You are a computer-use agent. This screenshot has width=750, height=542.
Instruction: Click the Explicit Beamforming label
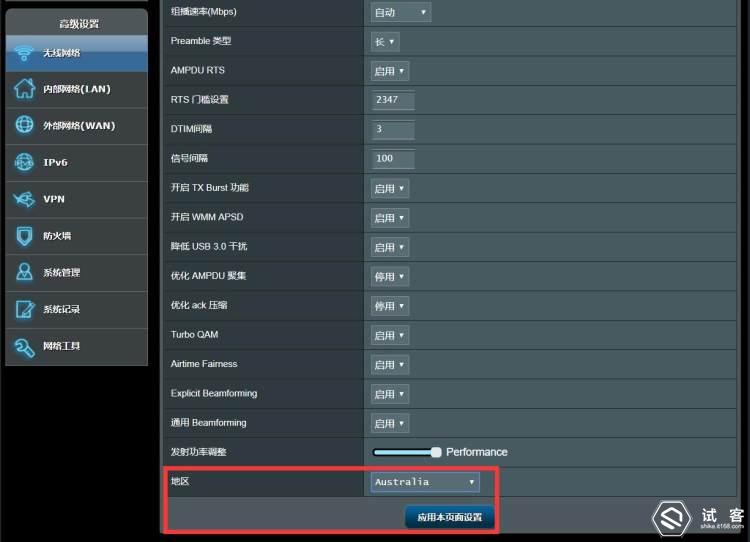[214, 393]
